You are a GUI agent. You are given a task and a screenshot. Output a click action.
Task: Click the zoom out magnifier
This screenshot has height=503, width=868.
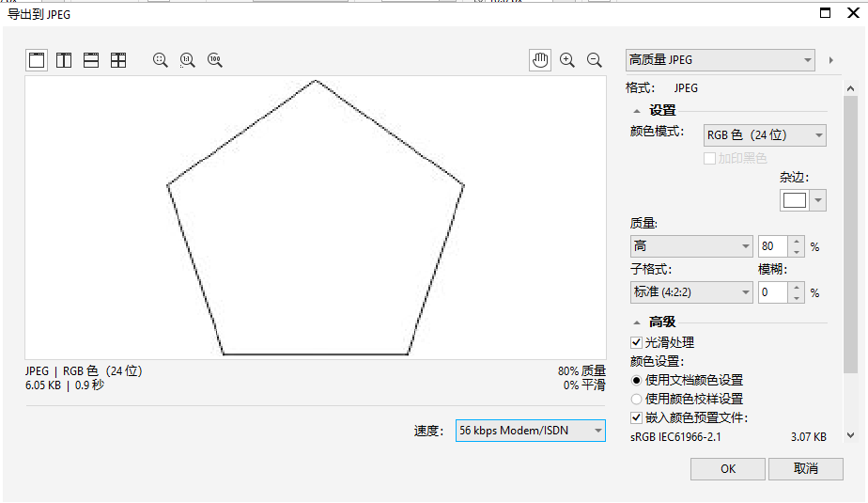(595, 60)
